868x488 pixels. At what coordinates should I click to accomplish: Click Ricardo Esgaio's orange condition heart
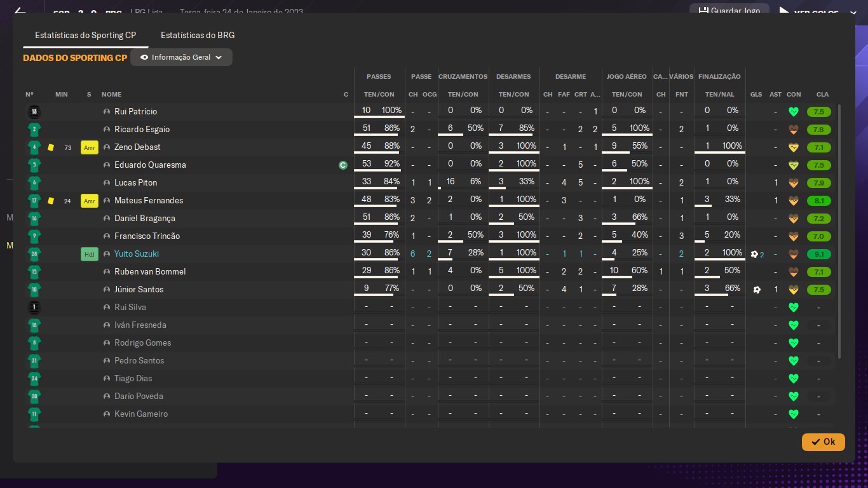click(x=793, y=130)
